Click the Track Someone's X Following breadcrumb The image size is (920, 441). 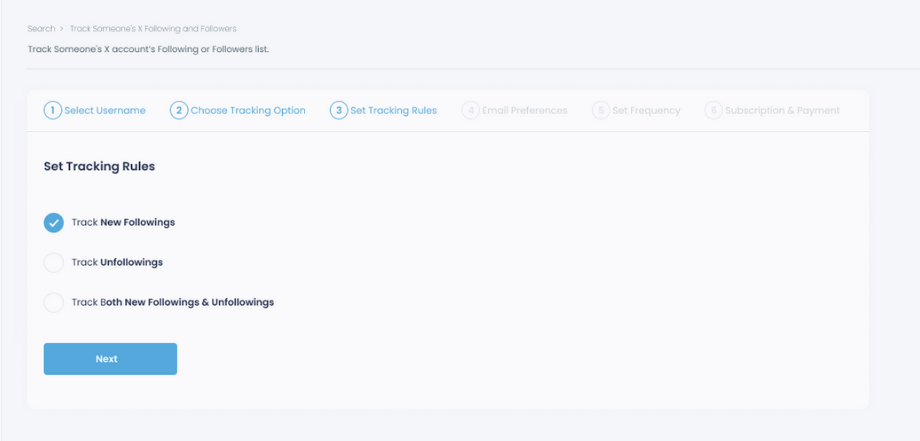click(153, 29)
